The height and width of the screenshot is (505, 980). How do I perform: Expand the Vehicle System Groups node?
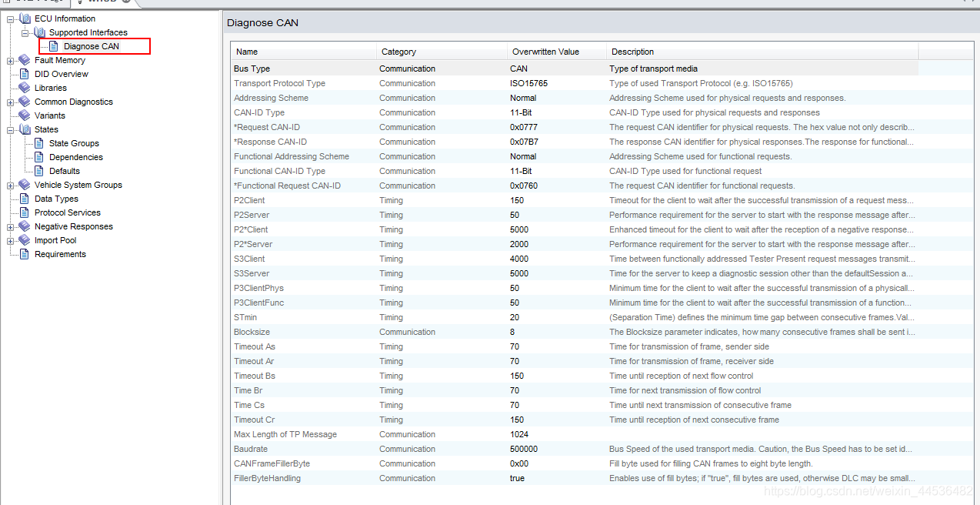(x=10, y=185)
